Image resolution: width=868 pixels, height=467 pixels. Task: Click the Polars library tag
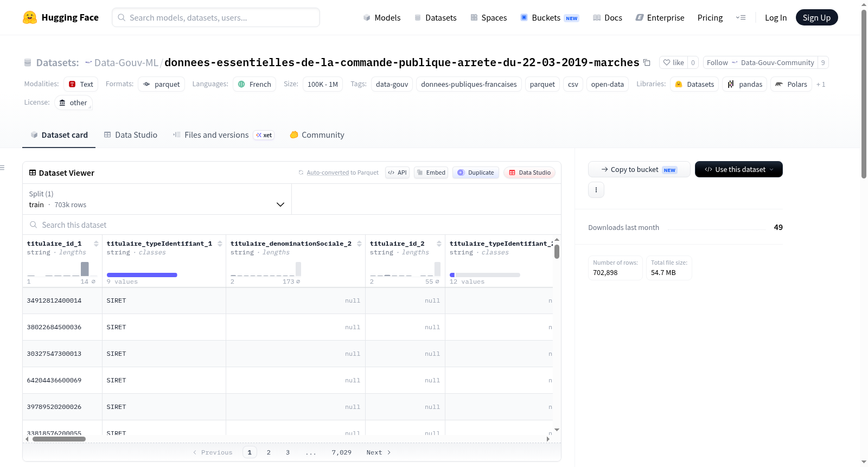click(x=791, y=84)
